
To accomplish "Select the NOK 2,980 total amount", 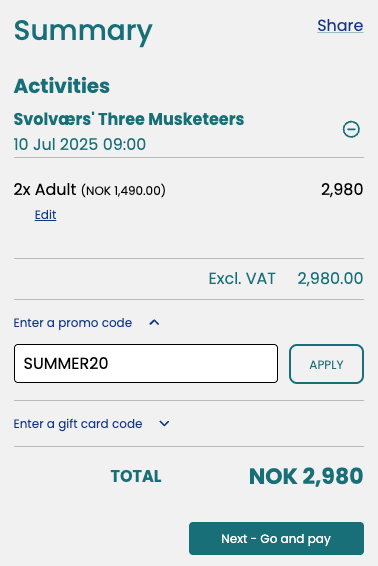I will tap(306, 476).
